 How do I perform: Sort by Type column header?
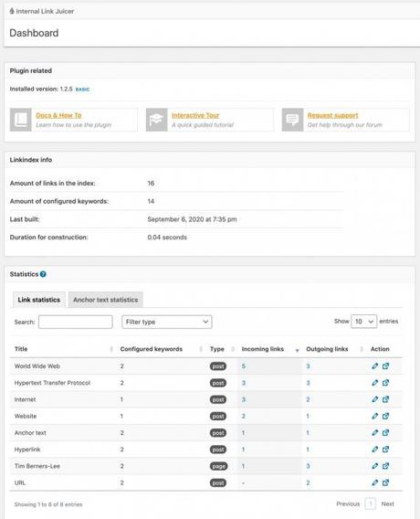pos(222,349)
